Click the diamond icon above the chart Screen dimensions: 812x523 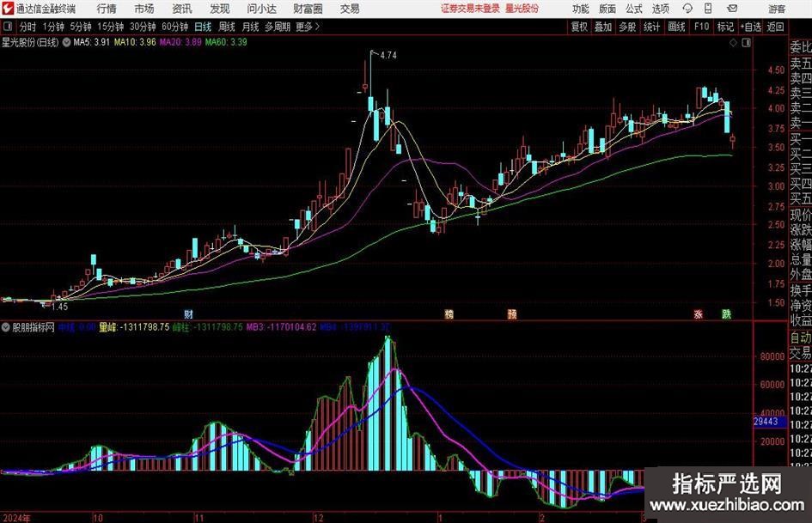(x=733, y=43)
